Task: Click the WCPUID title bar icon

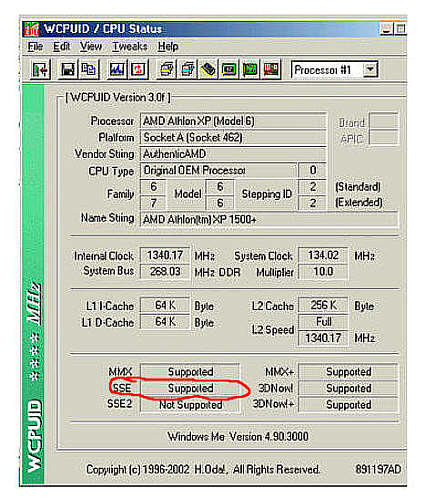Action: (x=32, y=29)
